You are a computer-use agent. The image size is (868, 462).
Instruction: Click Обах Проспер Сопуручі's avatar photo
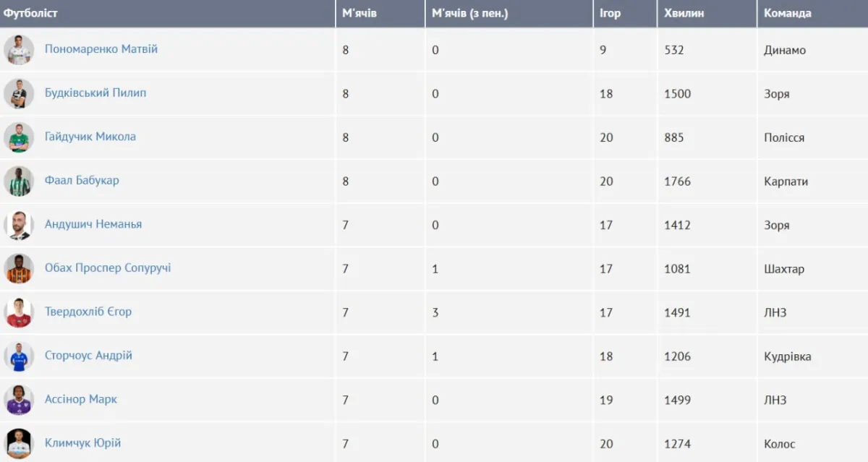click(19, 269)
